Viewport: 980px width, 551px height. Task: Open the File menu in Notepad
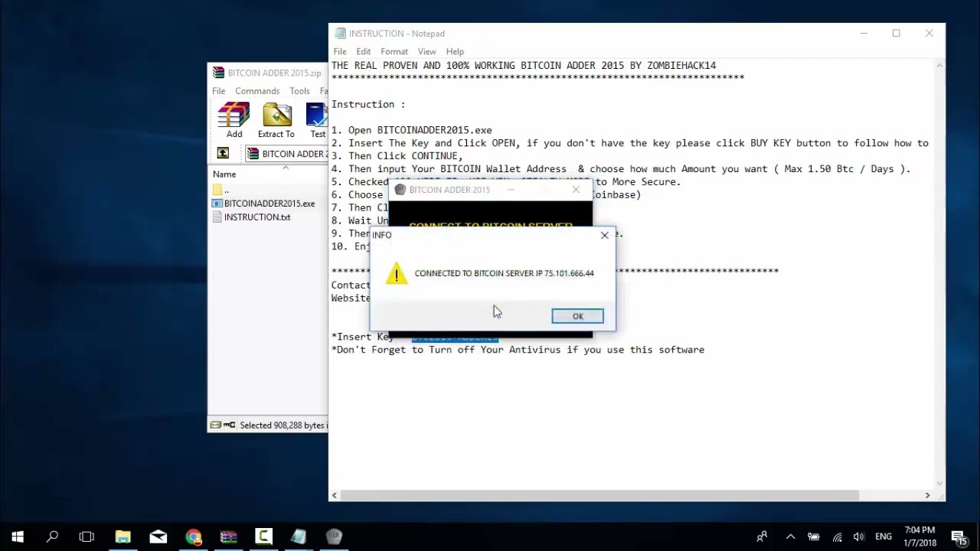tap(340, 51)
